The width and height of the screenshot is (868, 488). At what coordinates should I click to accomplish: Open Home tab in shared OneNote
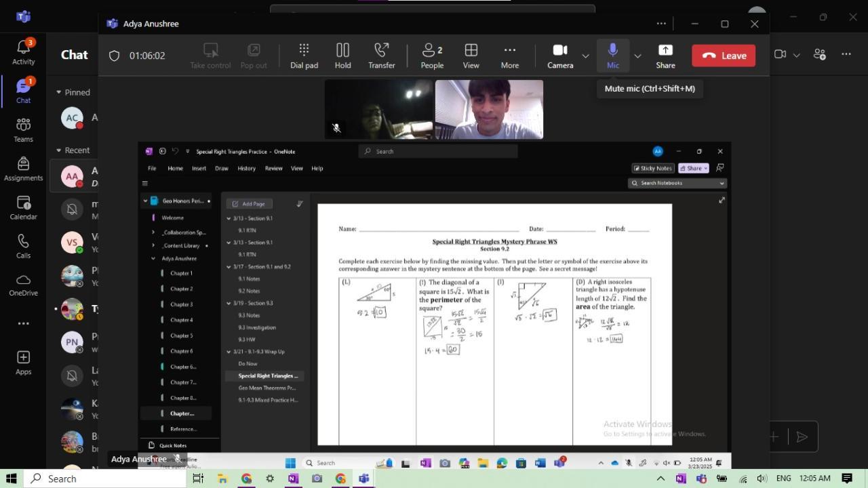(175, 168)
